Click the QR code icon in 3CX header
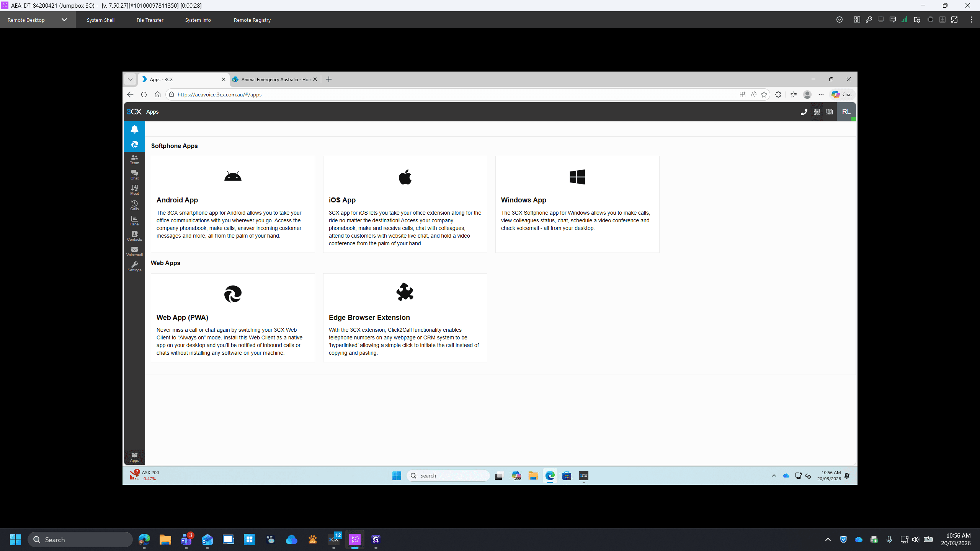The image size is (980, 551). click(817, 112)
